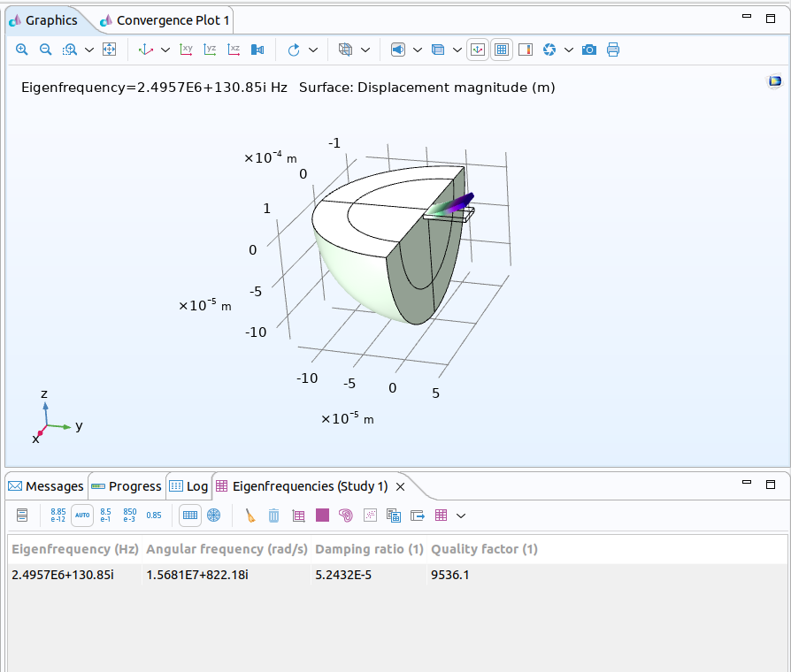Switch to the YZ view

pyautogui.click(x=210, y=50)
